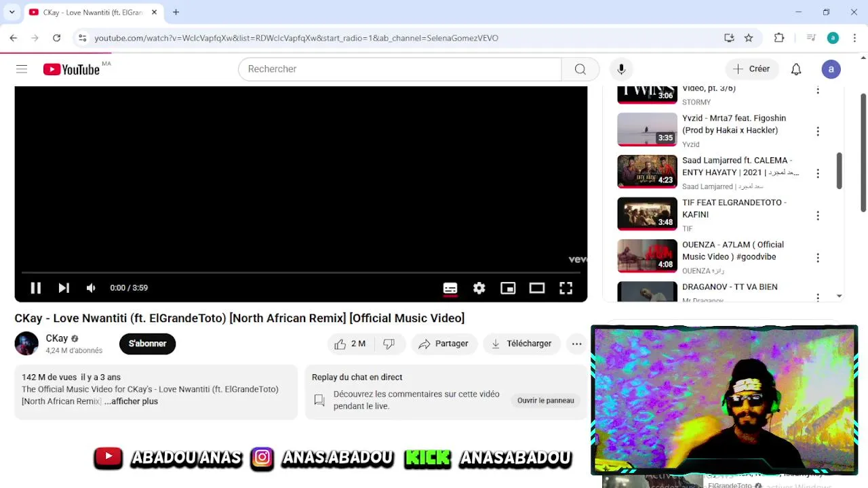Bookmark this page with star
This screenshot has width=868, height=488.
[x=749, y=38]
